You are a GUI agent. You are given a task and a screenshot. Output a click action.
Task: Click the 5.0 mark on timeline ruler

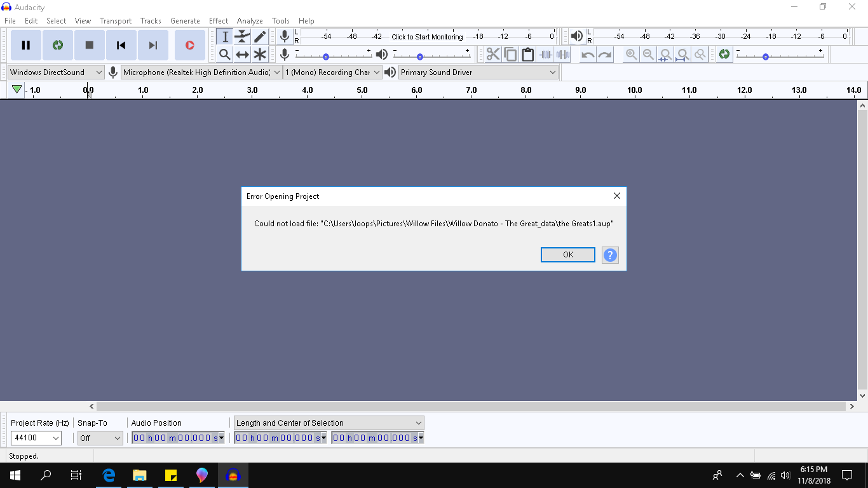pos(362,90)
